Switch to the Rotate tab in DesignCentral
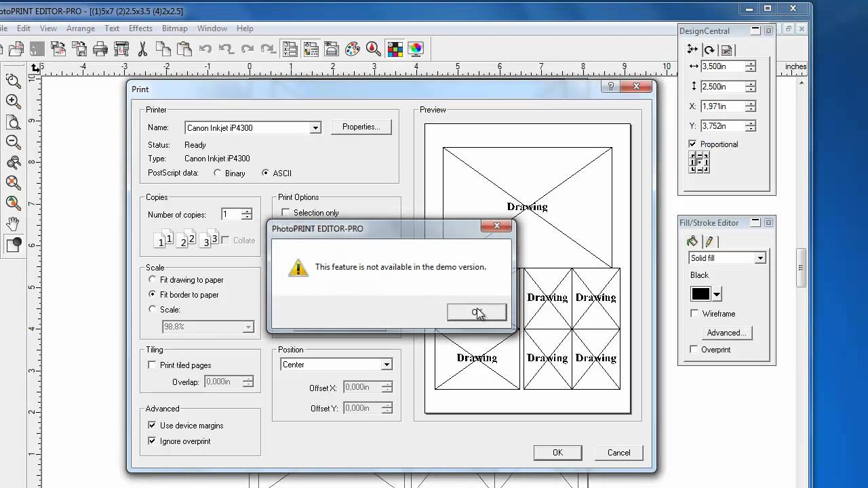This screenshot has height=488, width=868. 709,49
